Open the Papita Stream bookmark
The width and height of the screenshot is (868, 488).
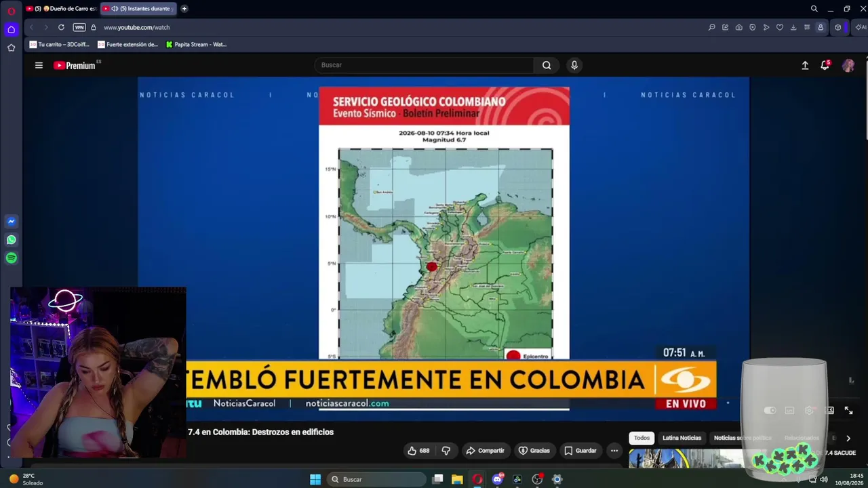(x=196, y=44)
